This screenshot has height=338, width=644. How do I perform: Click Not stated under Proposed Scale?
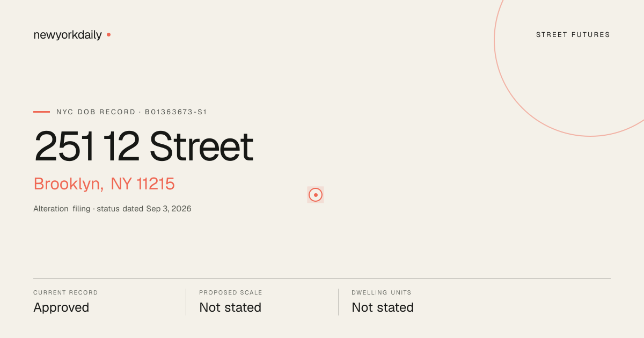[230, 307]
